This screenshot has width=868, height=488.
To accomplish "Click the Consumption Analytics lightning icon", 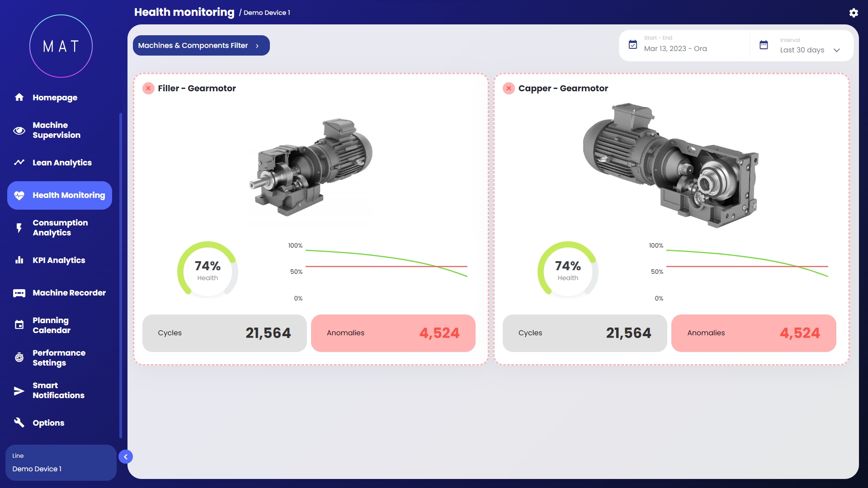I will pyautogui.click(x=19, y=228).
